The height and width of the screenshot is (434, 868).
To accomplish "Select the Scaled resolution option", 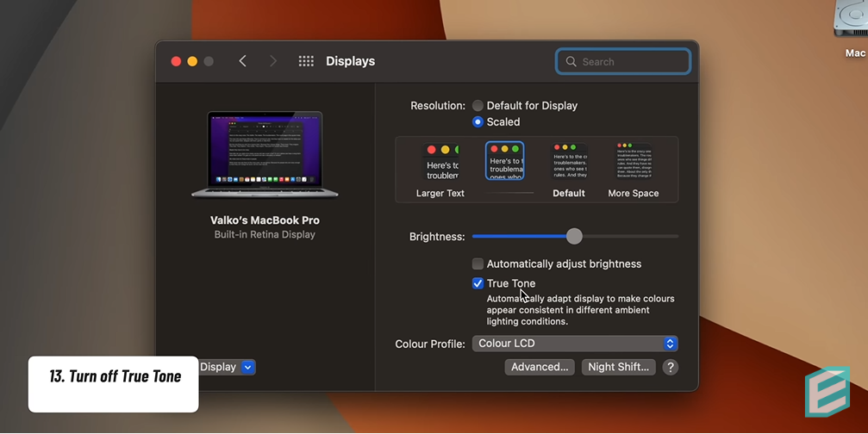I will 478,122.
